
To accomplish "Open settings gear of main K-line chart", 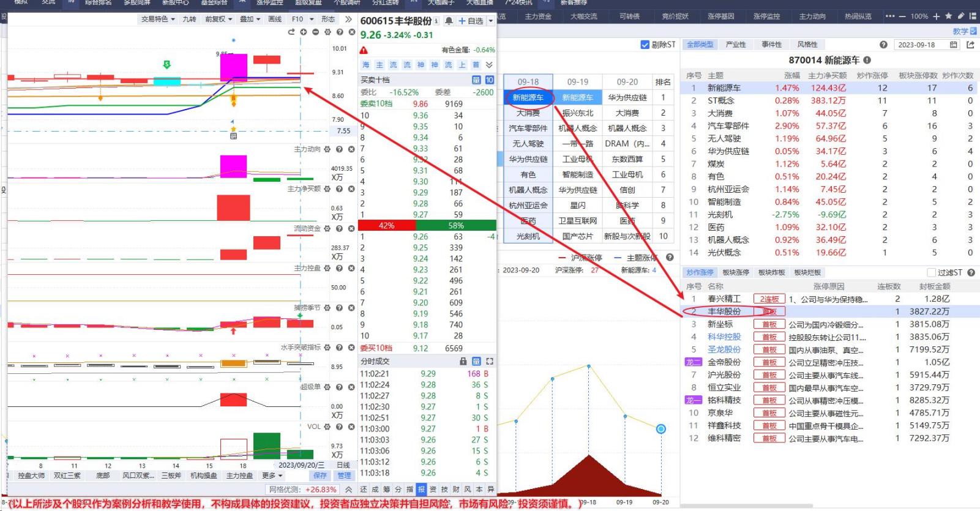I will click(x=327, y=32).
